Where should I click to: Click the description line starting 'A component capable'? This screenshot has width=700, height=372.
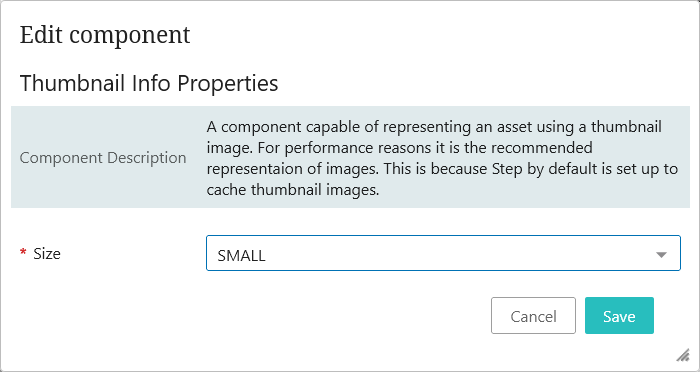[434, 127]
